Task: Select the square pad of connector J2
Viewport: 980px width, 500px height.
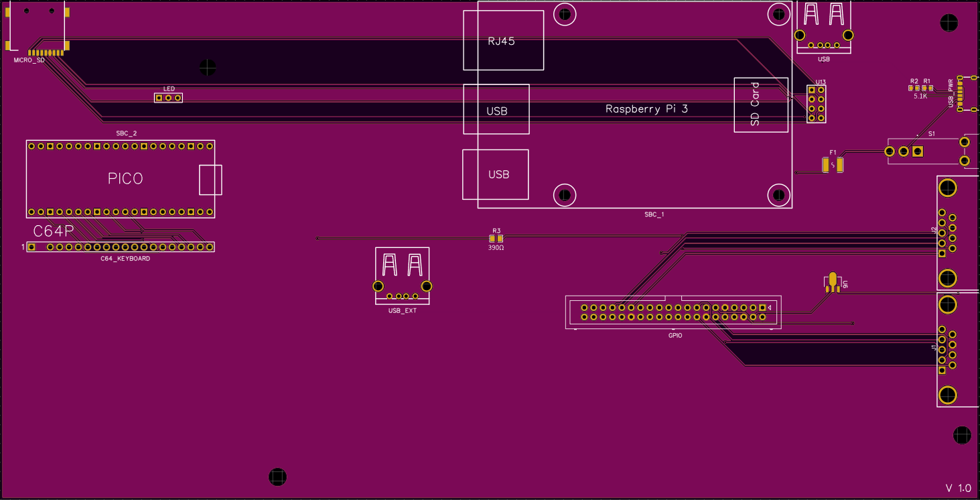Action: pos(942,253)
